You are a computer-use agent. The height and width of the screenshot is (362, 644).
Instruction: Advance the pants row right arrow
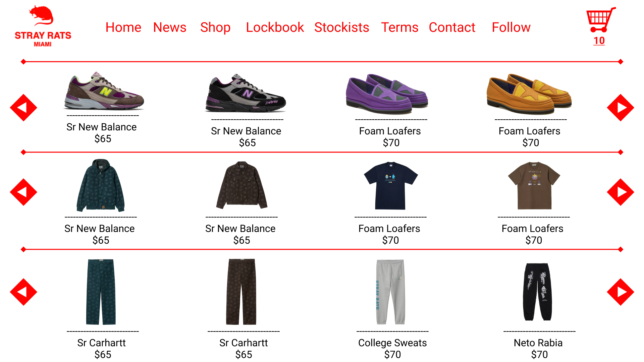(x=621, y=292)
